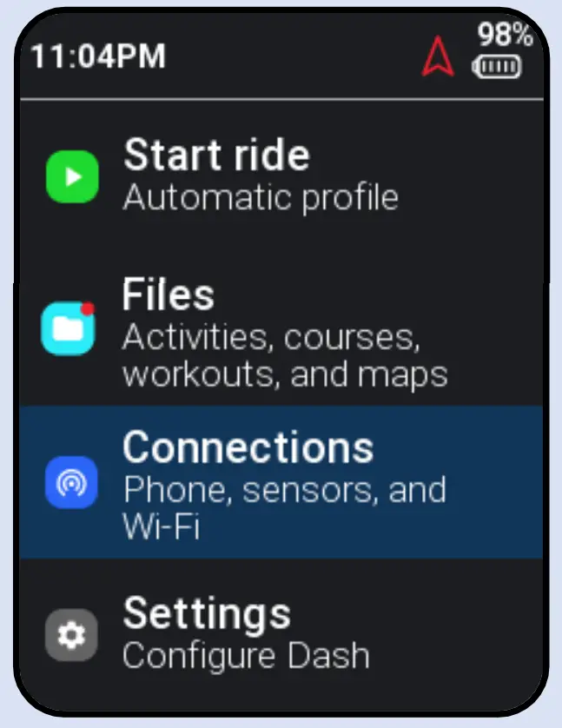Viewport: 562px width, 728px height.
Task: Select the Start ride title text
Action: pyautogui.click(x=218, y=155)
